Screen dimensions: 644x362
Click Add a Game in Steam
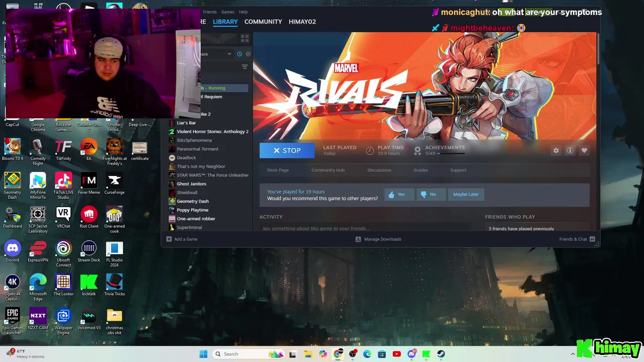(182, 239)
